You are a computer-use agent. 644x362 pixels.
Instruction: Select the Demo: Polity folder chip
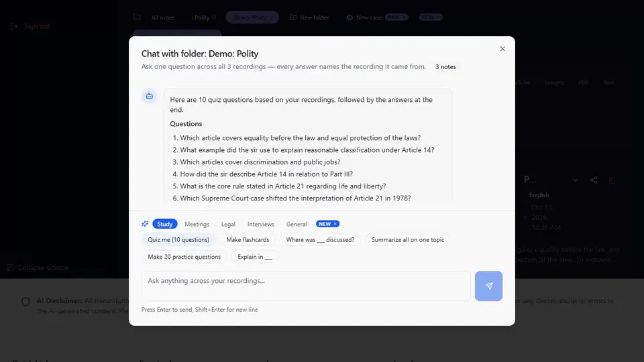click(x=252, y=17)
